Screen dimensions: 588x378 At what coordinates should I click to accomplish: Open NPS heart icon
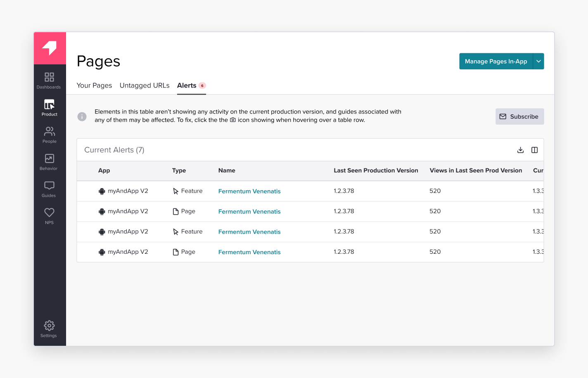tap(49, 216)
